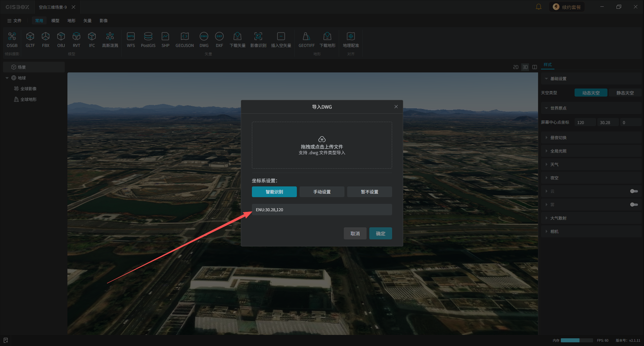
Task: Click the memory usage progress bar
Action: click(577, 340)
